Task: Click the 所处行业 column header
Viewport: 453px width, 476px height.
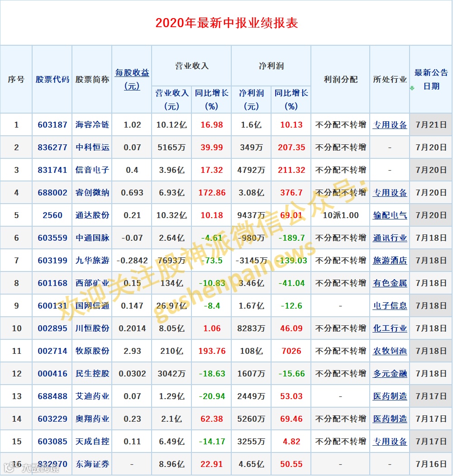Action: [390, 80]
